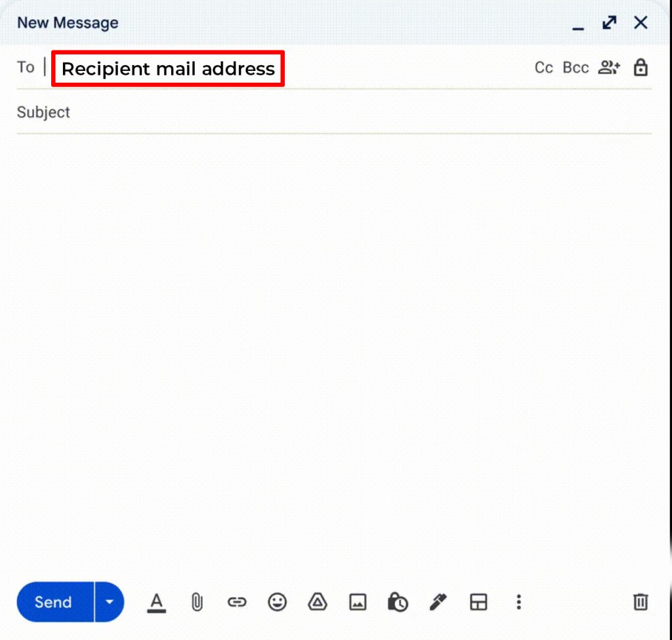
Task: Open the emoji picker
Action: point(277,602)
